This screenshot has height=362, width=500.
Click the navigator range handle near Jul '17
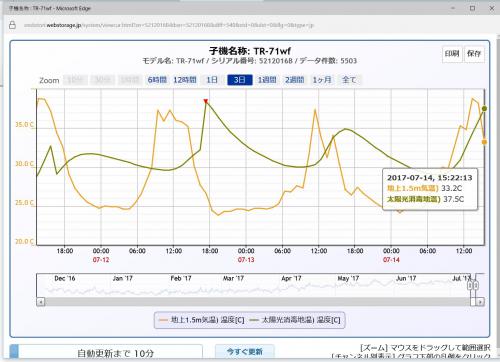pyautogui.click(x=470, y=286)
